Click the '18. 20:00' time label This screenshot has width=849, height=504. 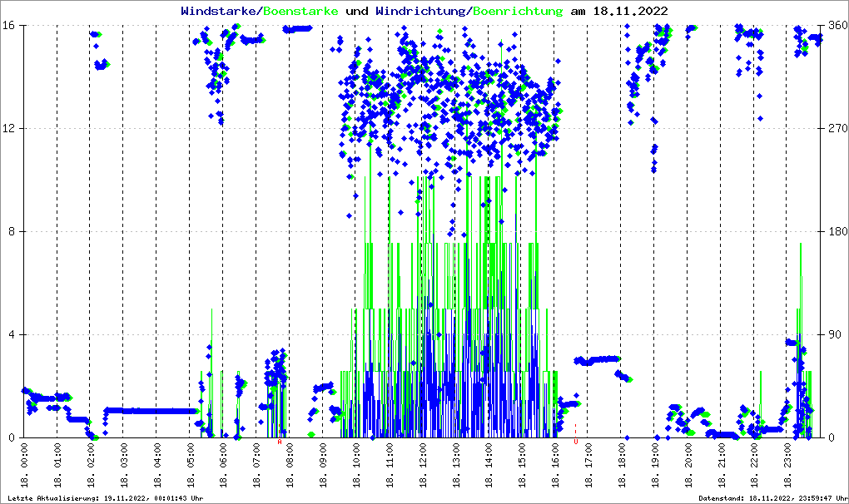687,465
